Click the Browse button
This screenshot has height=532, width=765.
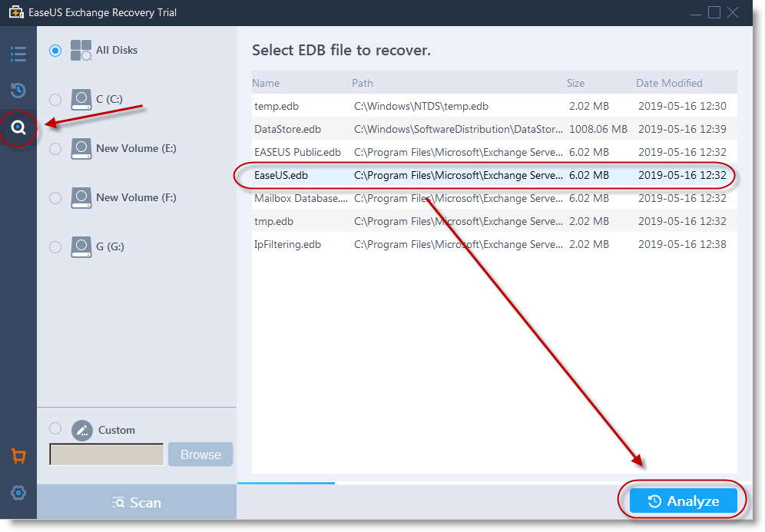[x=200, y=454]
